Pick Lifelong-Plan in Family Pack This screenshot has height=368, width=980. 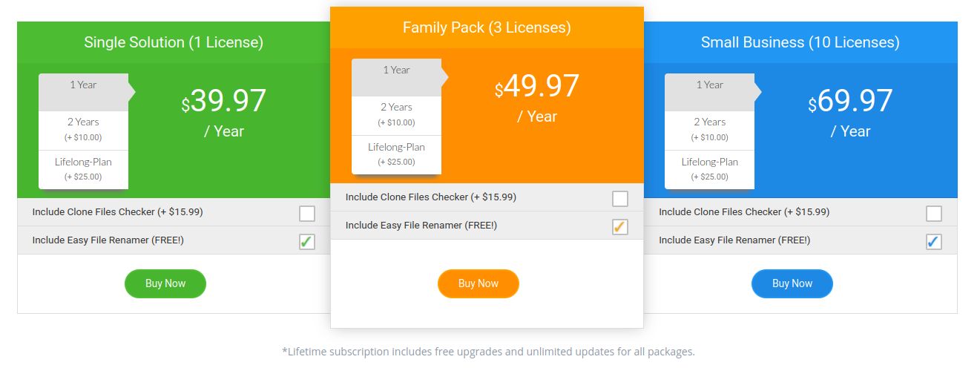[x=397, y=155]
